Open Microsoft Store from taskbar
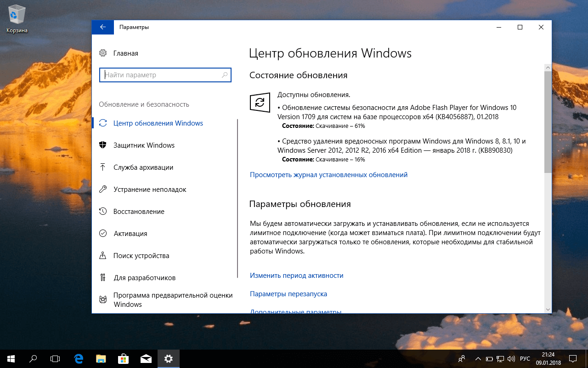Screen dimensions: 588x368 tap(124, 358)
